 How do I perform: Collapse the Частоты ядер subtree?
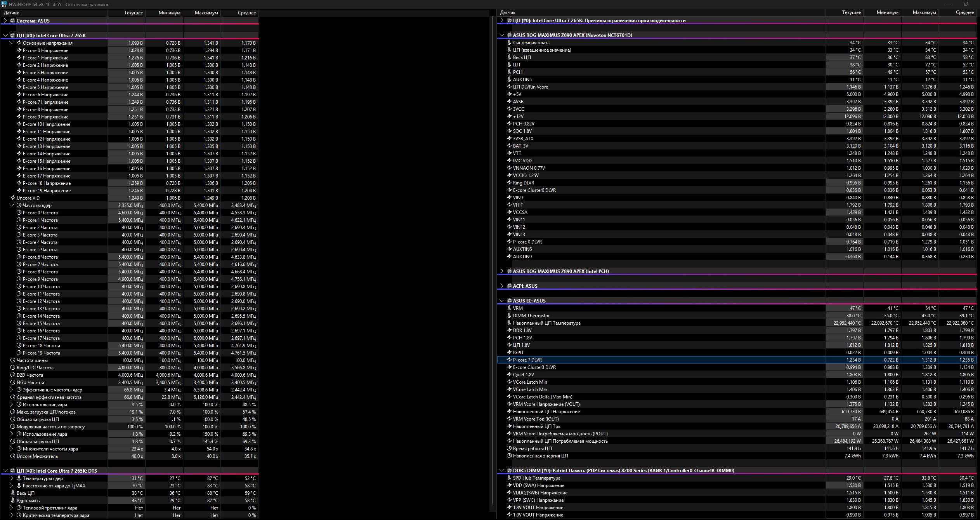click(x=12, y=205)
